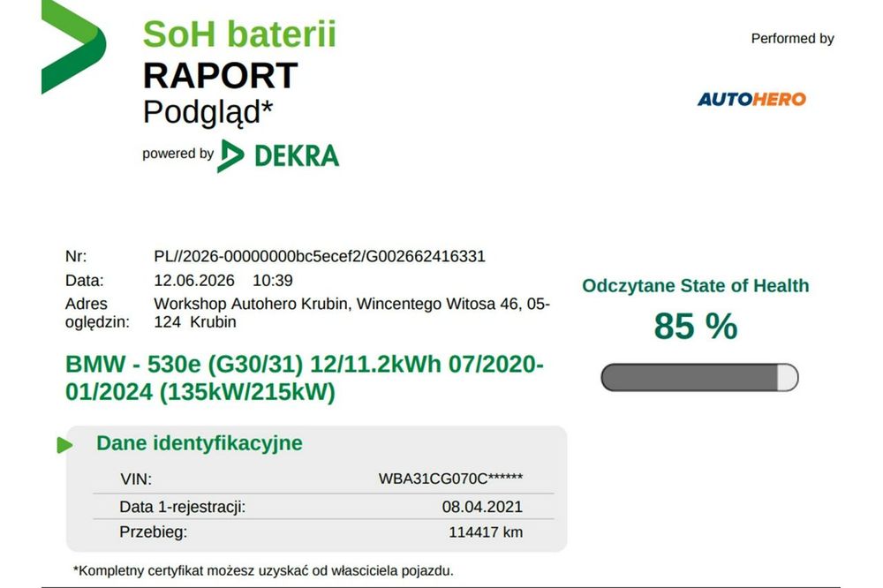The image size is (883, 588).
Task: Click the 'Kompletny certyfikat' footnote
Action: click(263, 570)
